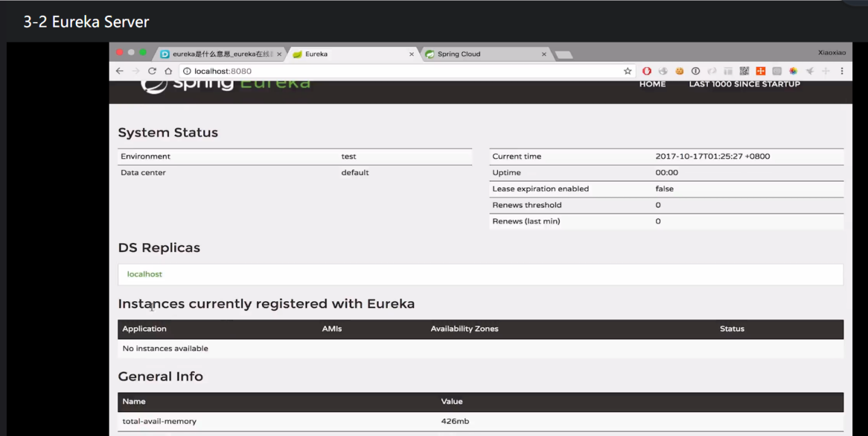Image resolution: width=868 pixels, height=436 pixels.
Task: Close the Spring Cloud tab
Action: [544, 54]
